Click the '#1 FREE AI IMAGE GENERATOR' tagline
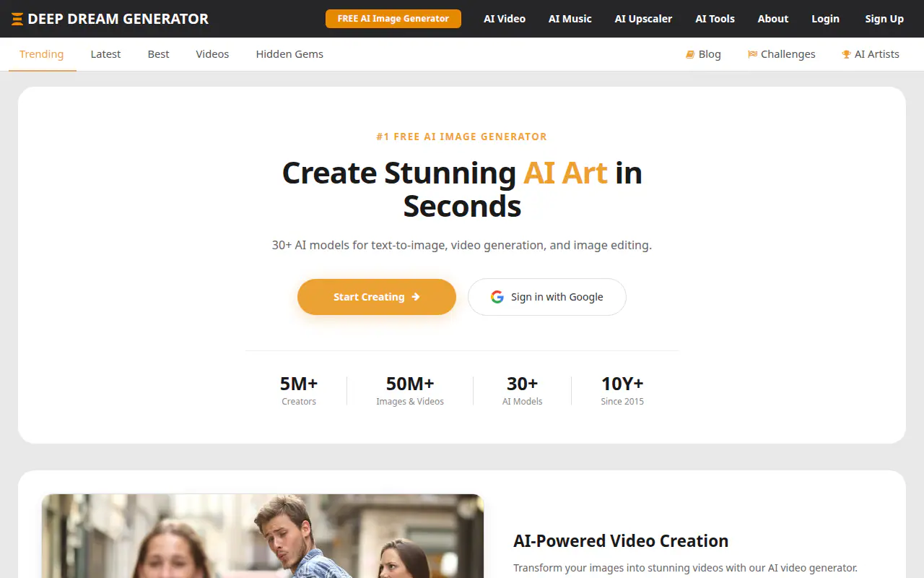Image resolution: width=924 pixels, height=578 pixels. click(462, 137)
